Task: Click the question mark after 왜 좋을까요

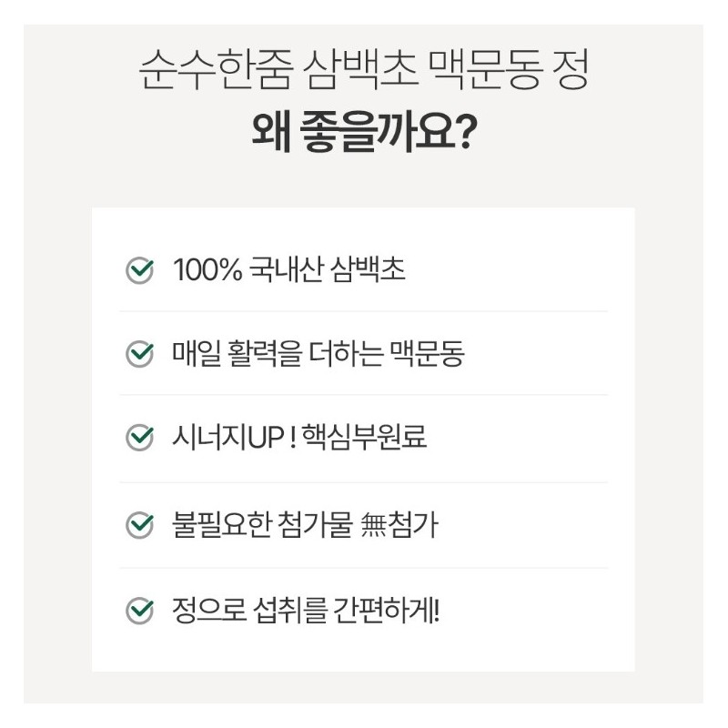Action: click(x=465, y=131)
